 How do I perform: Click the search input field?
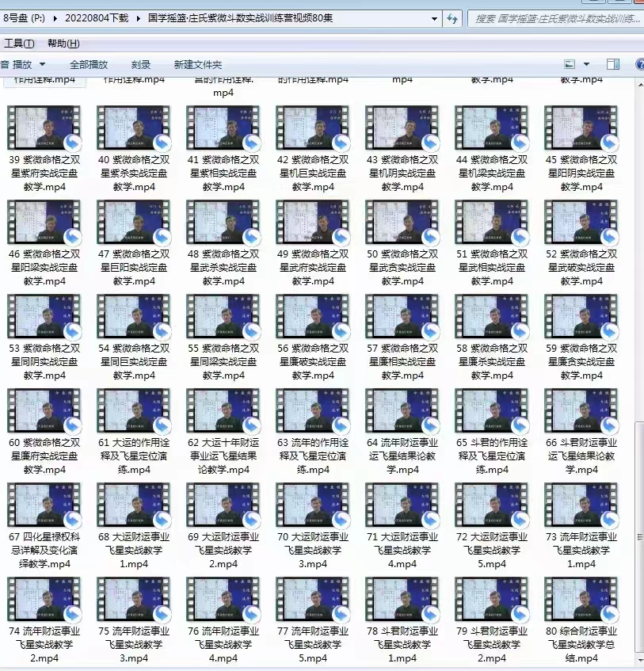(554, 18)
